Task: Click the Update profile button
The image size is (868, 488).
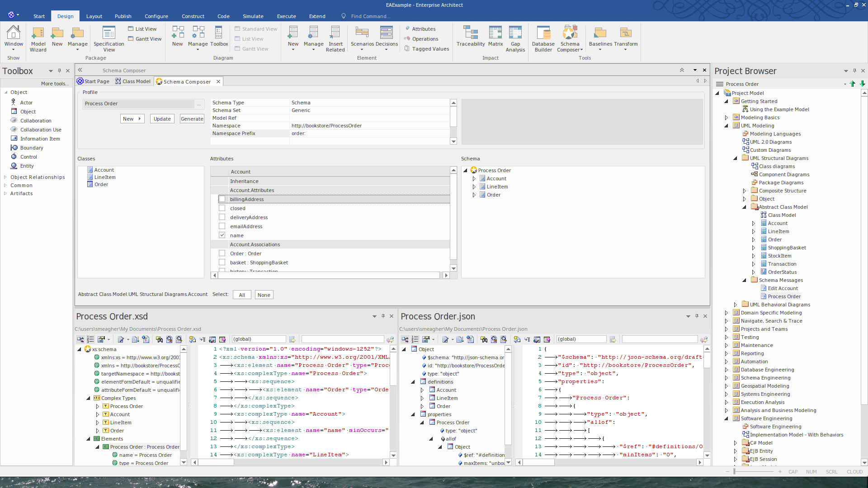Action: (162, 119)
